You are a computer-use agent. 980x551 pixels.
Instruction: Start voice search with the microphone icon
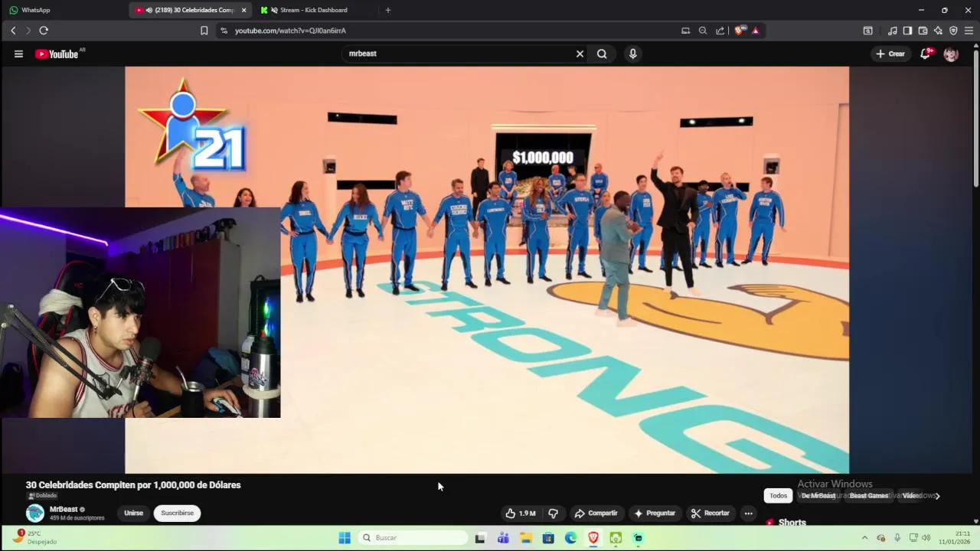coord(632,54)
